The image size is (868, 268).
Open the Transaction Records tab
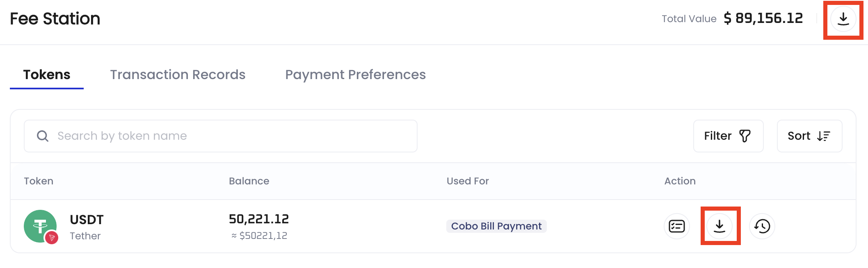178,75
